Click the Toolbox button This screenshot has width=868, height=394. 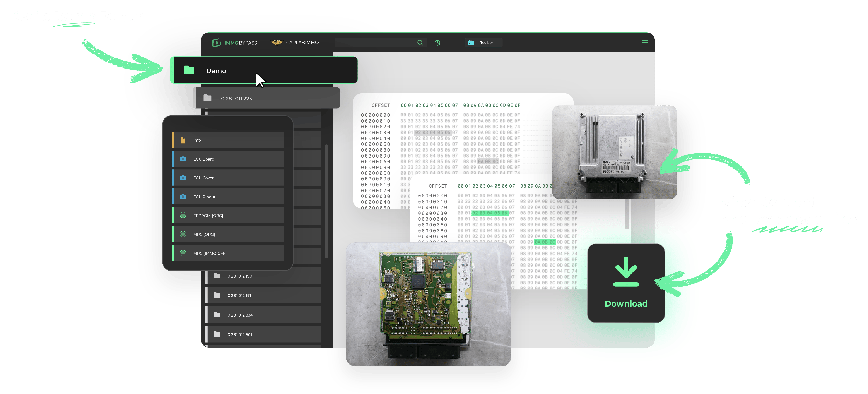point(483,43)
